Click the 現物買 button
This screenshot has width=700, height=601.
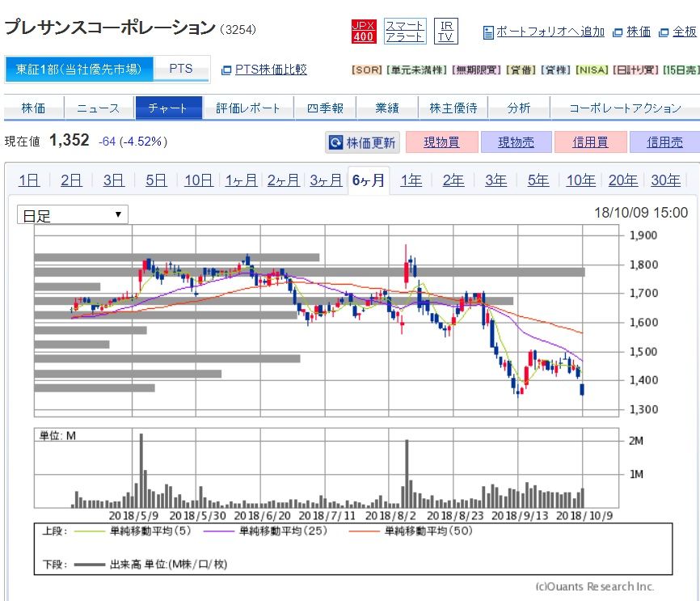point(441,142)
